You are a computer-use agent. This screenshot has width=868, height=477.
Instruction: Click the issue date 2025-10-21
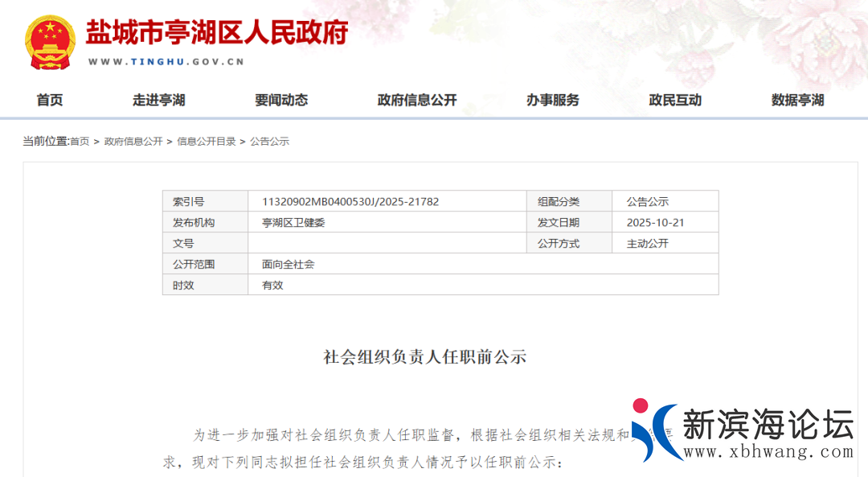655,223
